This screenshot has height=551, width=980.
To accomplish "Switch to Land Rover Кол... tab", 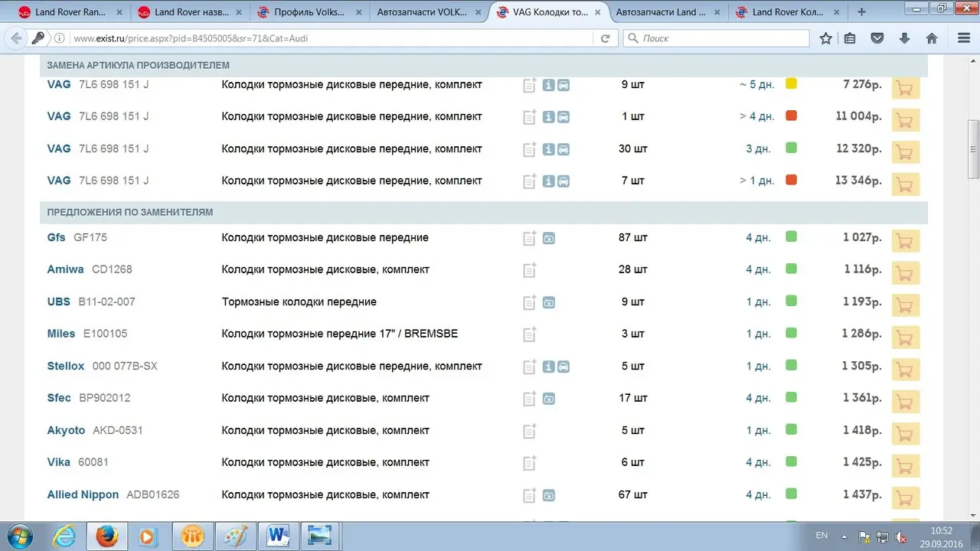I will pos(787,12).
